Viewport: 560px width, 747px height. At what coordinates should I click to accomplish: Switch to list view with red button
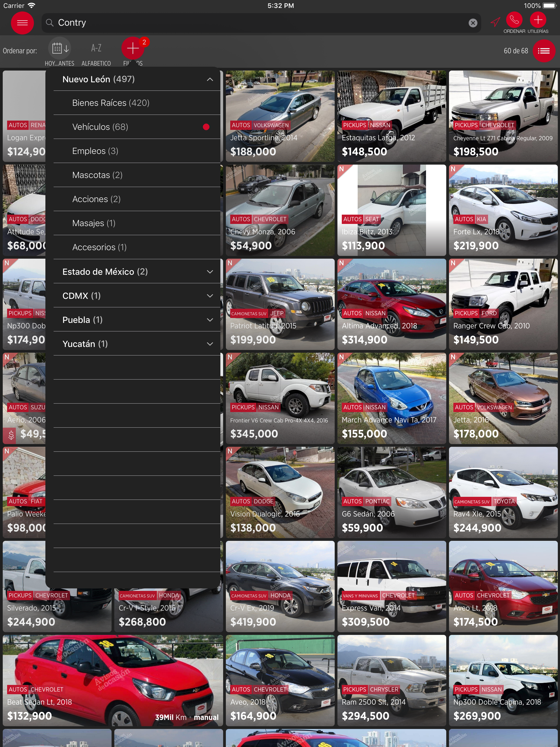pyautogui.click(x=544, y=51)
